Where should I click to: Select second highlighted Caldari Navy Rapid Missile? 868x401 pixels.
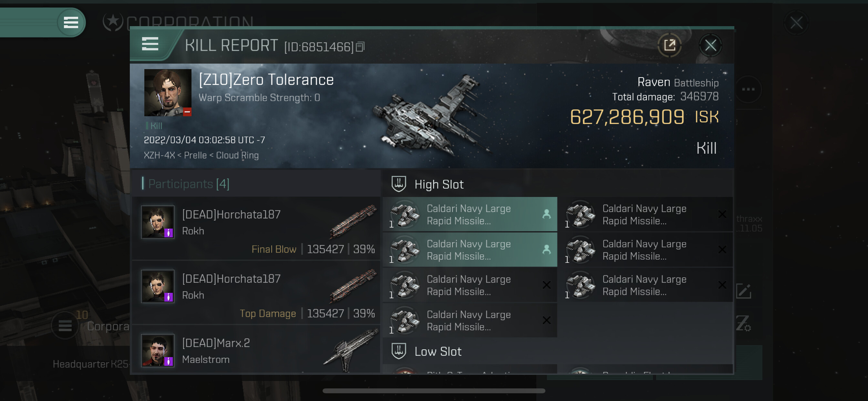pos(470,250)
